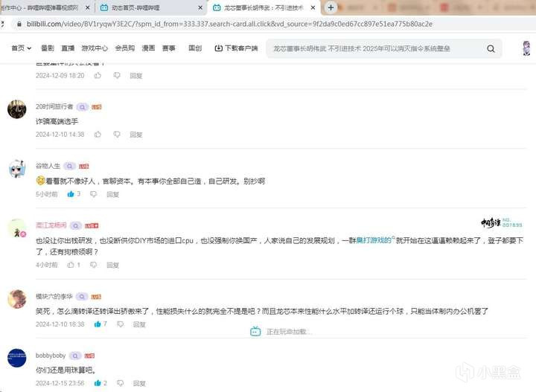The width and height of the screenshot is (536, 392).
Task: Open bobbyboby user profile name
Action: coord(51,356)
